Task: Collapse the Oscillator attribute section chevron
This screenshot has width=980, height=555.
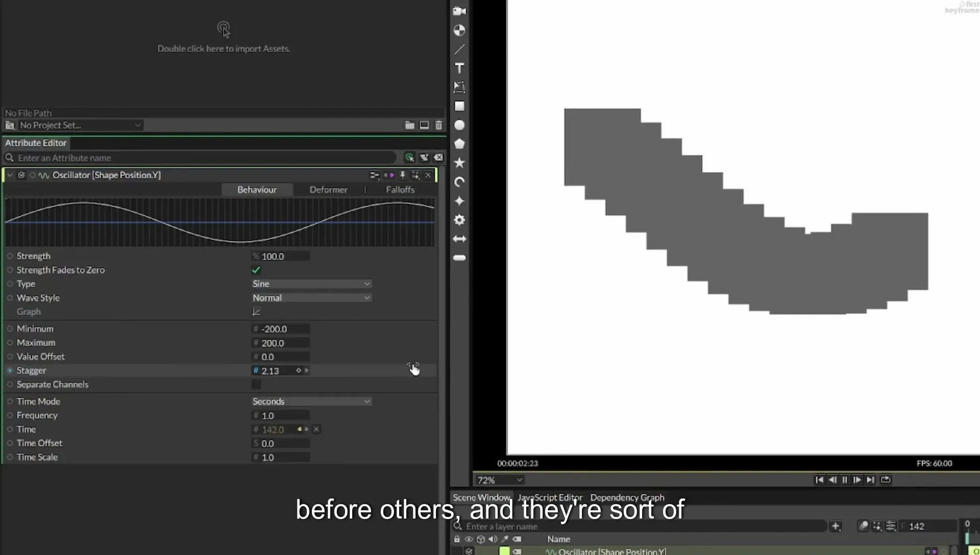Action: (10, 175)
